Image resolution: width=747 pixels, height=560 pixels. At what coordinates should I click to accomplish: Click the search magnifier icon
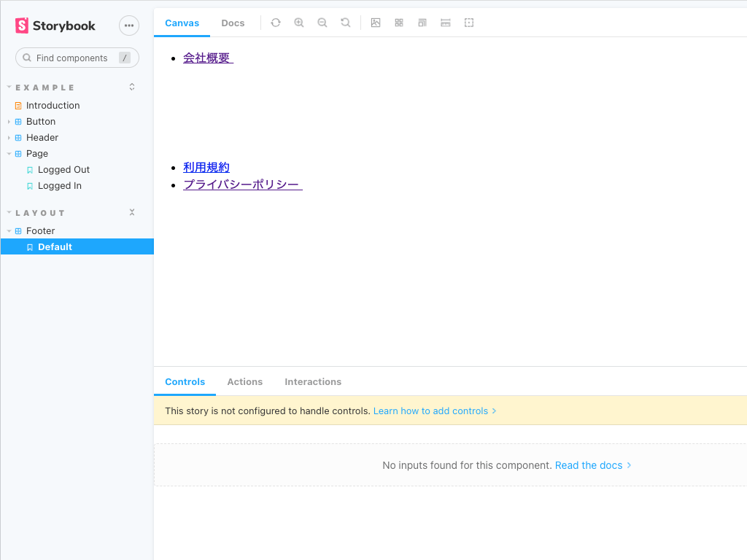(x=27, y=58)
